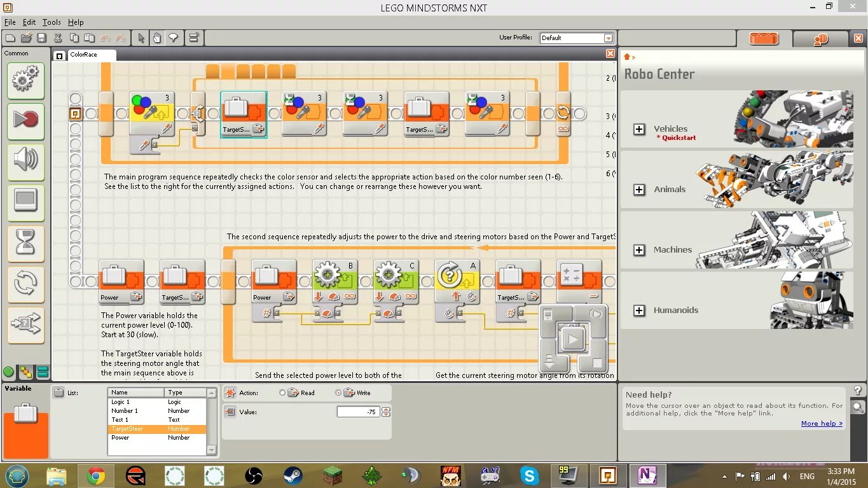Open a program via folder icon
The height and width of the screenshot is (488, 868).
pos(26,38)
